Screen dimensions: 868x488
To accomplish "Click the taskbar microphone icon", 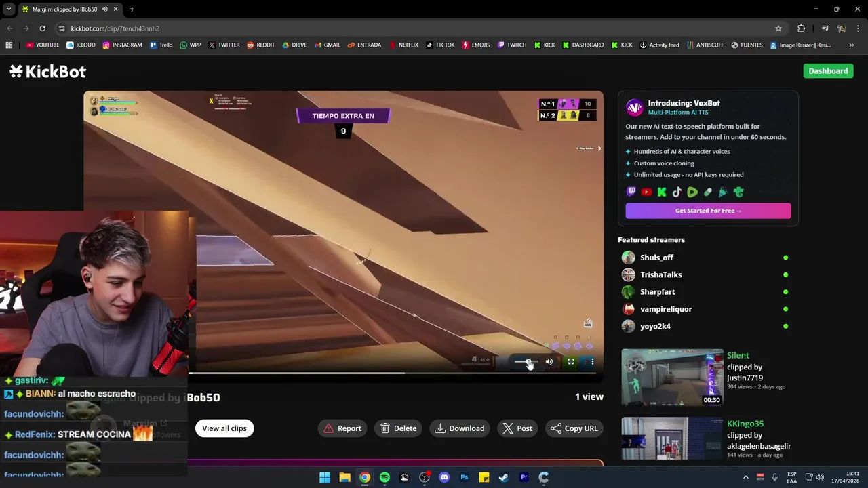I will point(774,478).
